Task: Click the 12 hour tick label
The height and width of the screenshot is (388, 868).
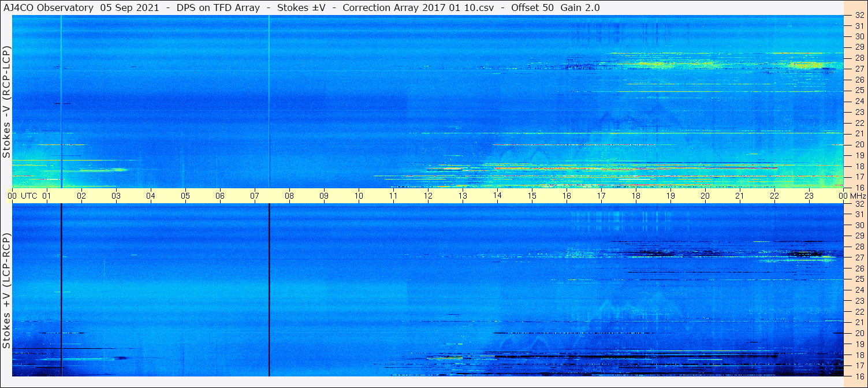Action: tap(428, 196)
